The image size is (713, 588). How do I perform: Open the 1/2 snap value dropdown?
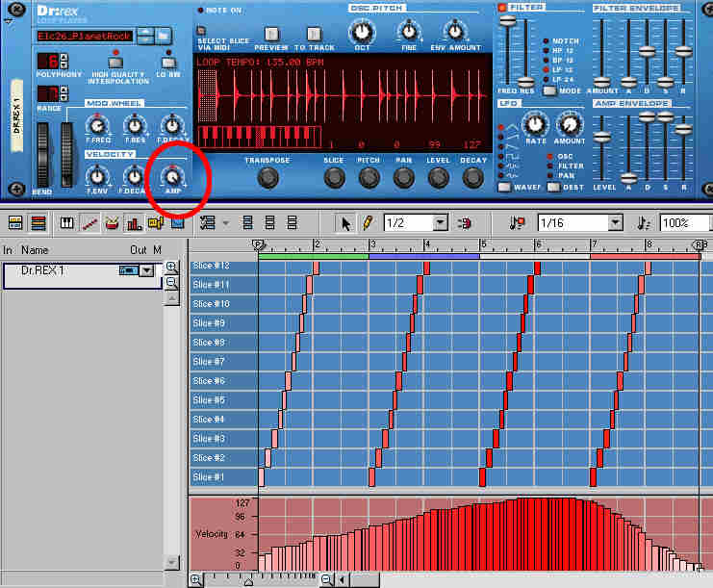point(440,223)
